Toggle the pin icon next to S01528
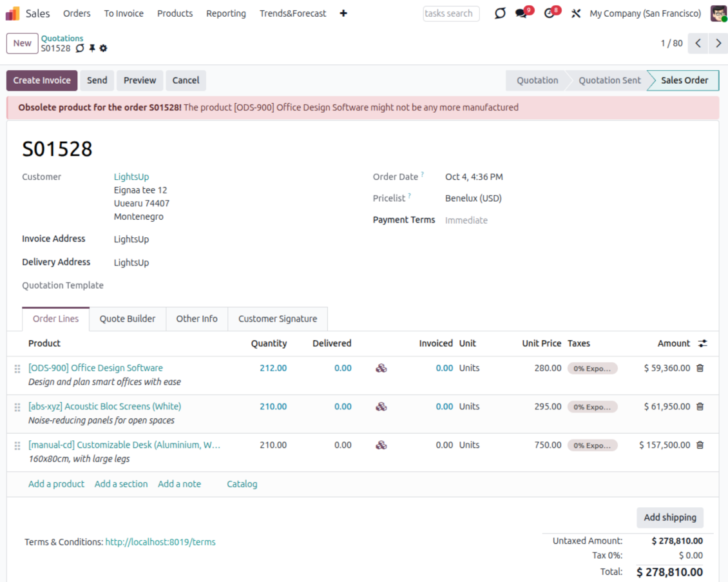 91,48
